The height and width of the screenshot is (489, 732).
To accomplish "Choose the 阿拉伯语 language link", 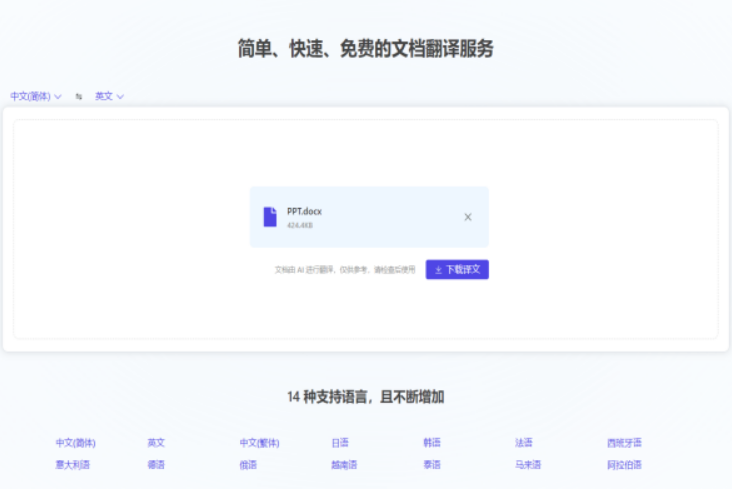I will pos(624,465).
